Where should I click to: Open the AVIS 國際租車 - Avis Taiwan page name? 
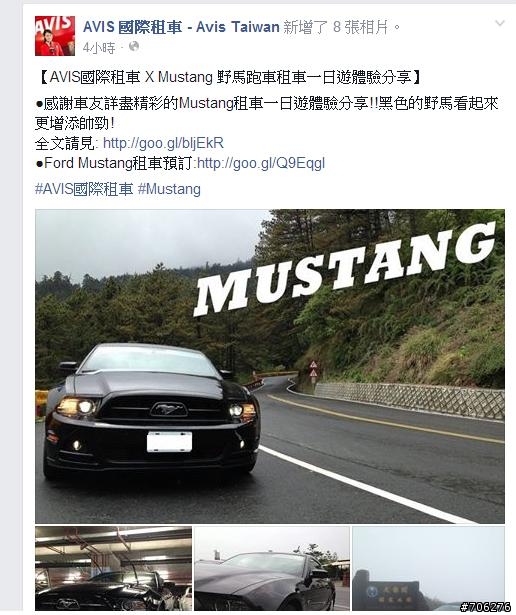pos(181,27)
